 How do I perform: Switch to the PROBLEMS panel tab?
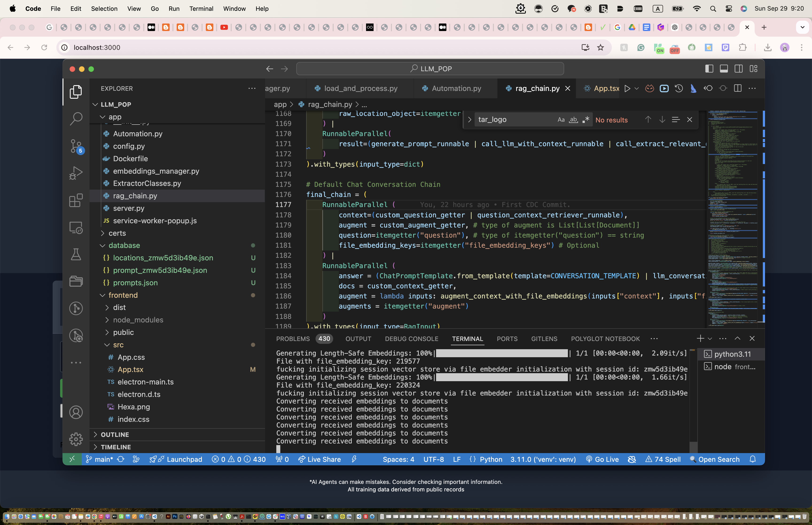tap(293, 338)
